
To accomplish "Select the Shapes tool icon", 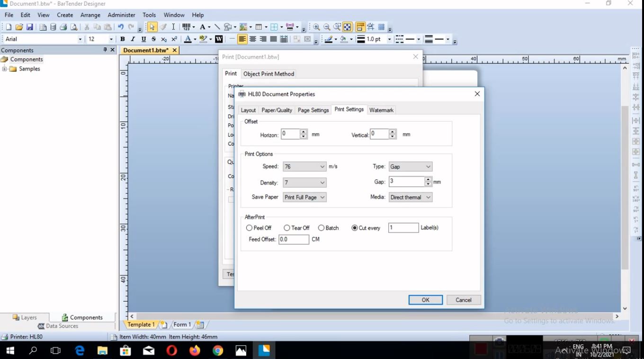I will [228, 27].
